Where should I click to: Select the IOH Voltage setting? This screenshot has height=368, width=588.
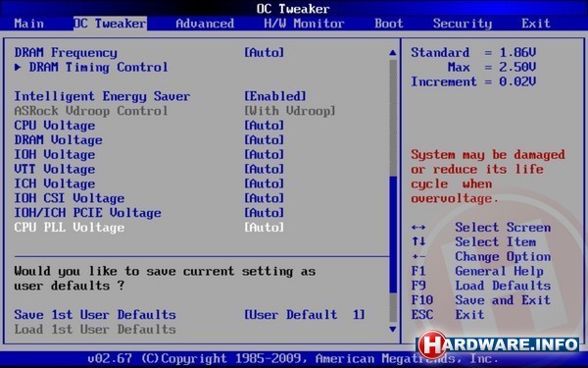pyautogui.click(x=54, y=155)
